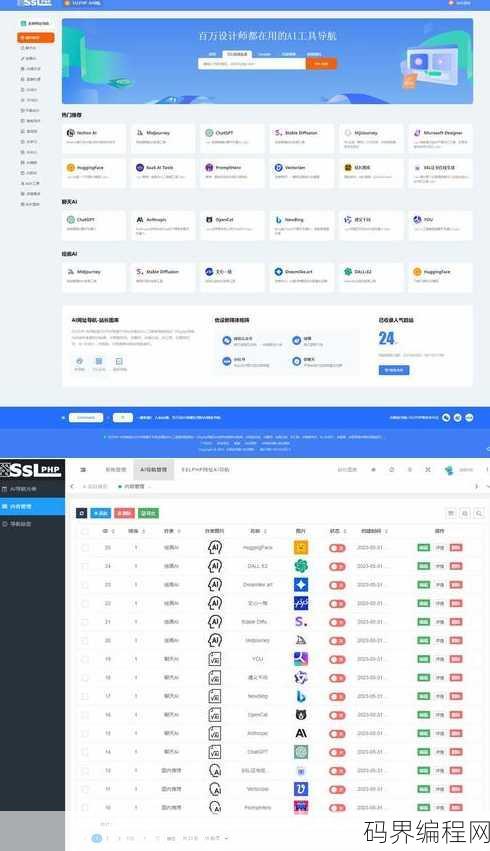Select the orange highlighted homepage sidebar category
The height and width of the screenshot is (851, 490).
(x=36, y=37)
